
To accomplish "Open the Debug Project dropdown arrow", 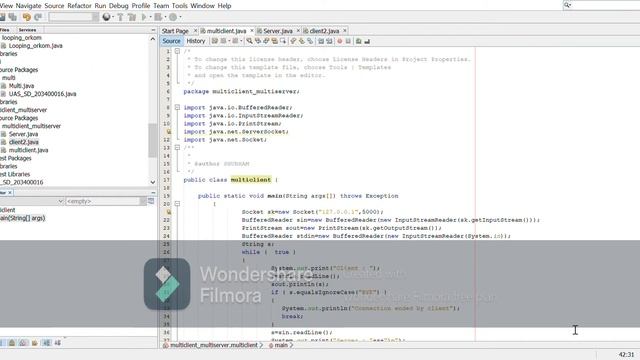I will click(x=165, y=17).
